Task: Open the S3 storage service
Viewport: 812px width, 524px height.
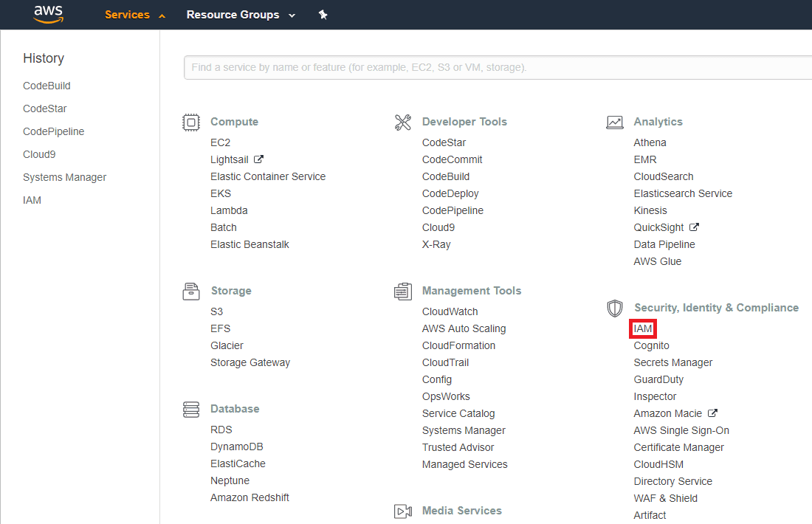Action: [216, 311]
